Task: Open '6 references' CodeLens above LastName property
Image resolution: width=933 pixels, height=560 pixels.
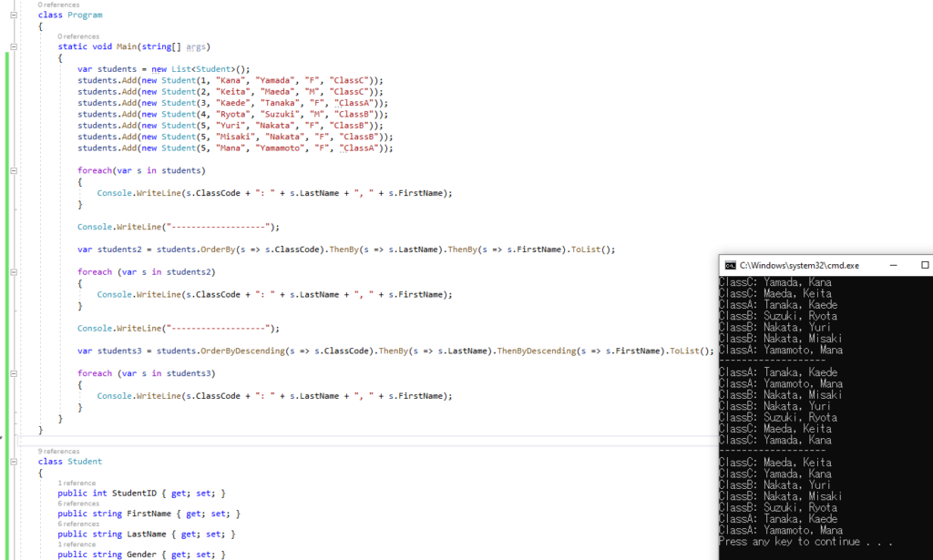Action: (78, 524)
